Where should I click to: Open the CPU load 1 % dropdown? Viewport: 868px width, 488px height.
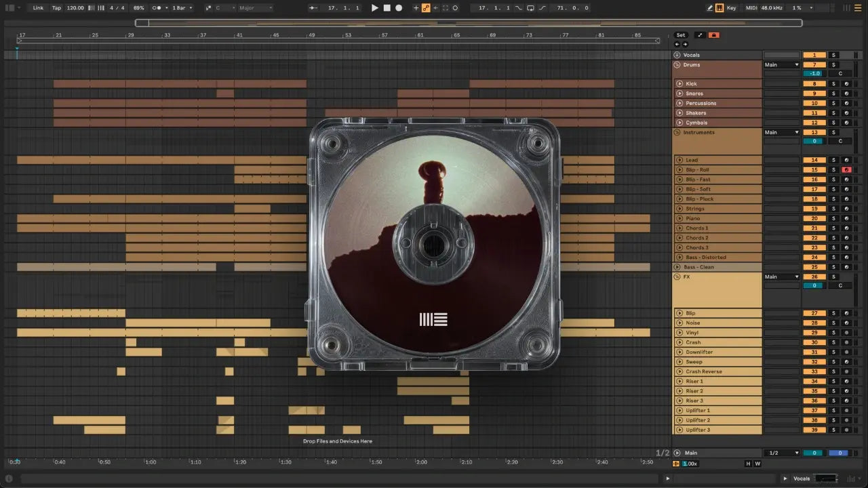[x=803, y=8]
